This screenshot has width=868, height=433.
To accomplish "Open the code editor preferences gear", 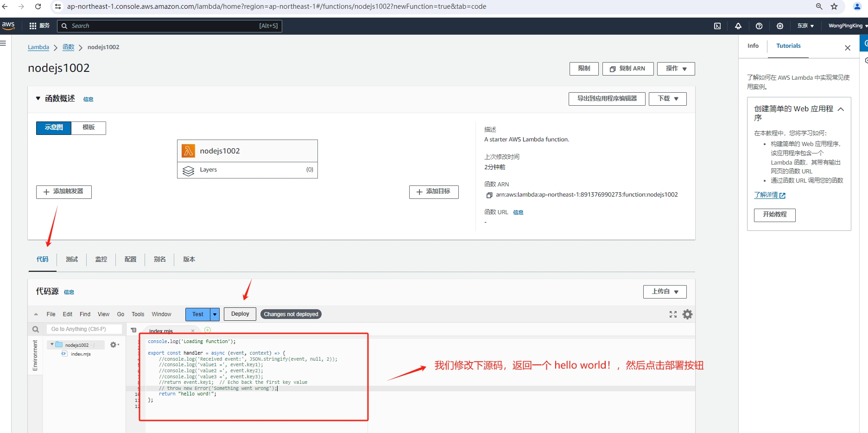I will point(688,314).
